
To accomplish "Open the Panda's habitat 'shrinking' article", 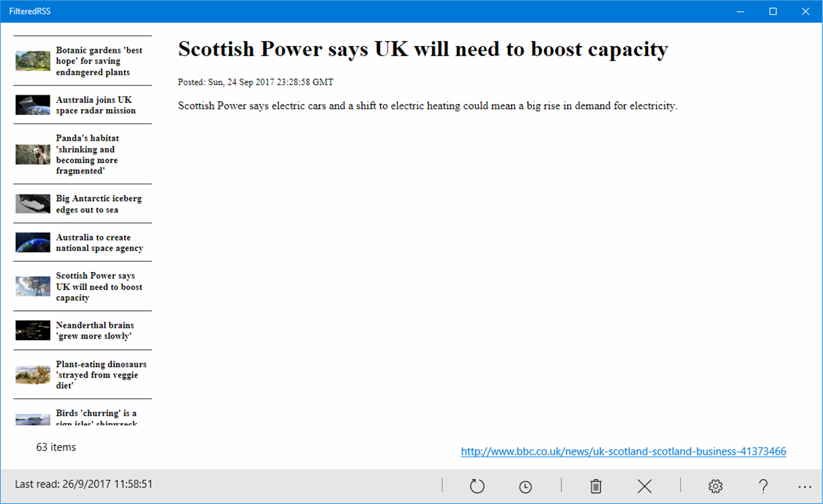I will click(x=83, y=154).
